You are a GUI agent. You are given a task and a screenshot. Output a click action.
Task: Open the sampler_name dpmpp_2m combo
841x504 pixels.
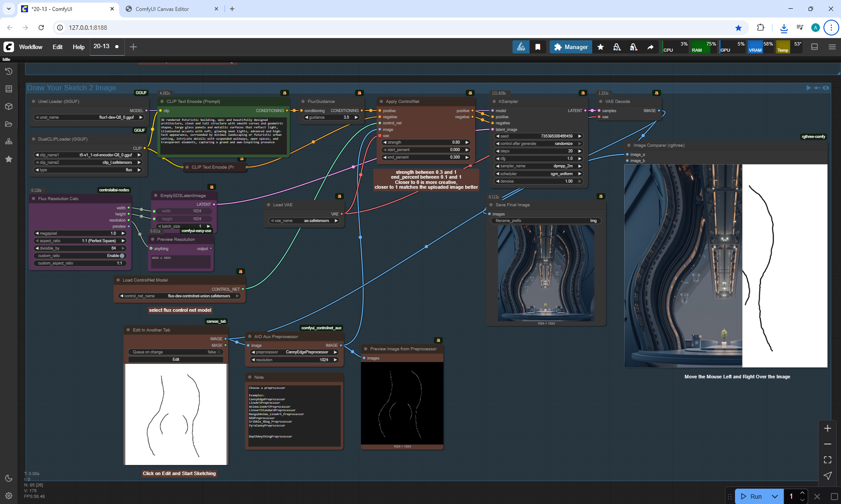point(539,166)
